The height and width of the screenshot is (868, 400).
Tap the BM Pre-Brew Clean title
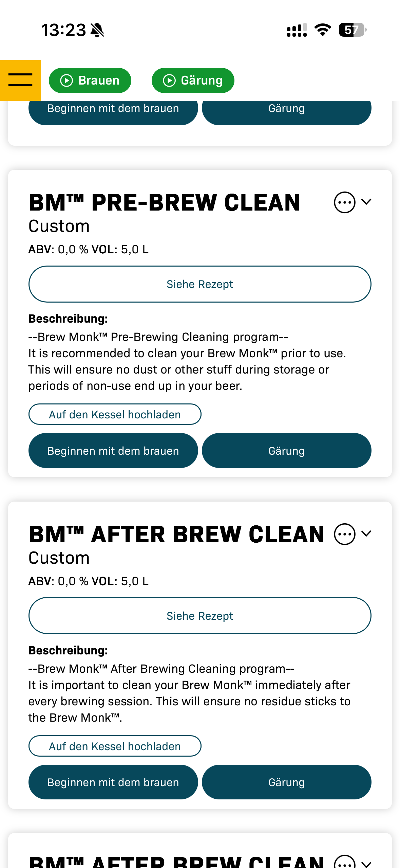click(x=165, y=203)
